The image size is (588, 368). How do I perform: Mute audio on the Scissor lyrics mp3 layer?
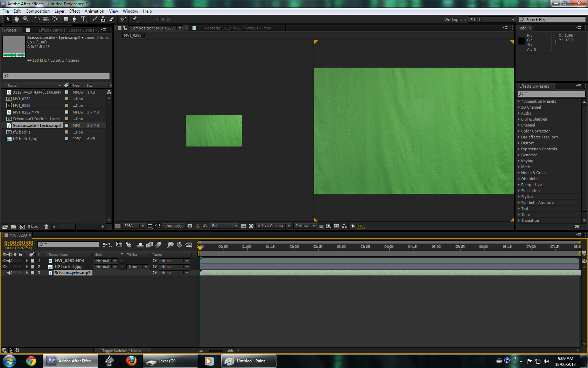[x=10, y=272]
